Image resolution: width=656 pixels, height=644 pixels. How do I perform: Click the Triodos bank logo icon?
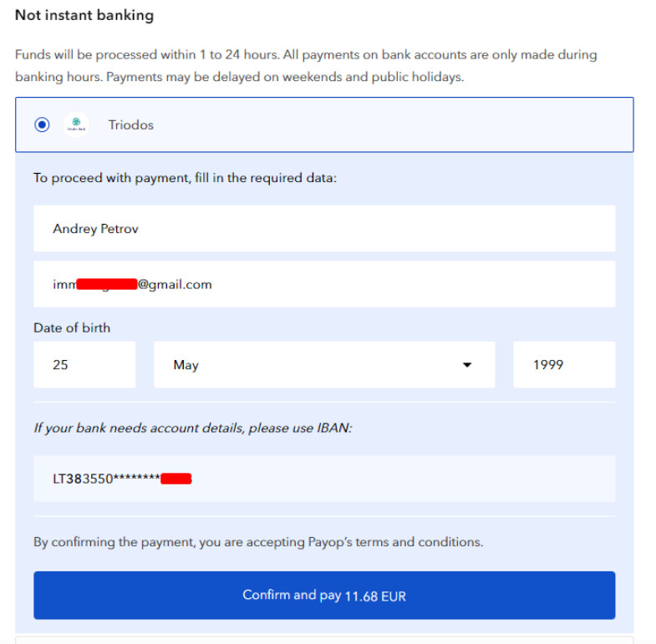[x=76, y=124]
